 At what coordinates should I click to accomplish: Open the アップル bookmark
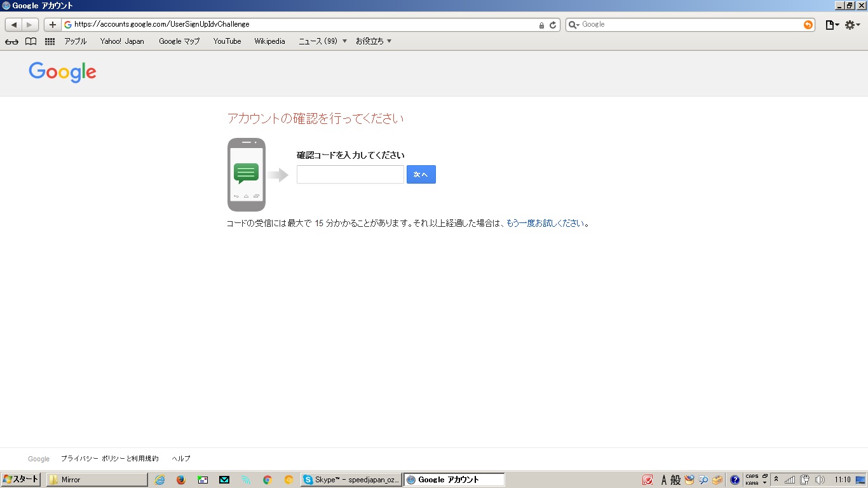[x=76, y=41]
